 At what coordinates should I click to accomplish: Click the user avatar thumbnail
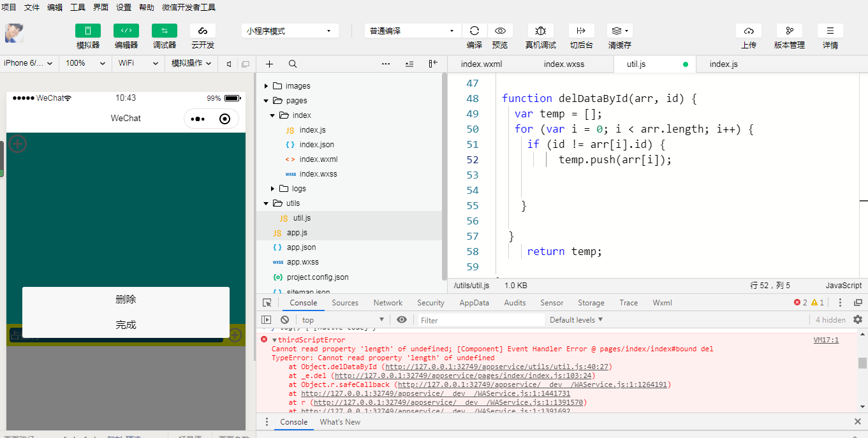click(15, 33)
